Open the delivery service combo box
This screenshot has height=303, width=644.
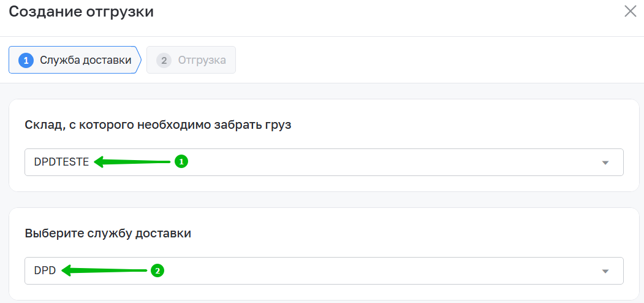(x=324, y=270)
